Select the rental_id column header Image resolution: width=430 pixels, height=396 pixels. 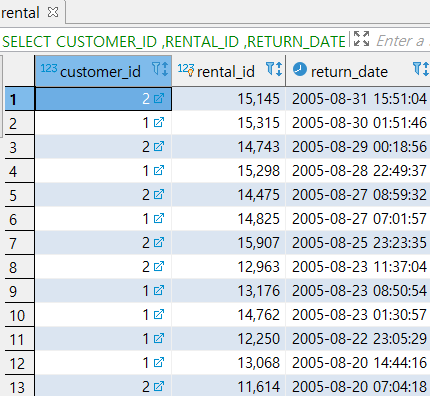point(229,71)
